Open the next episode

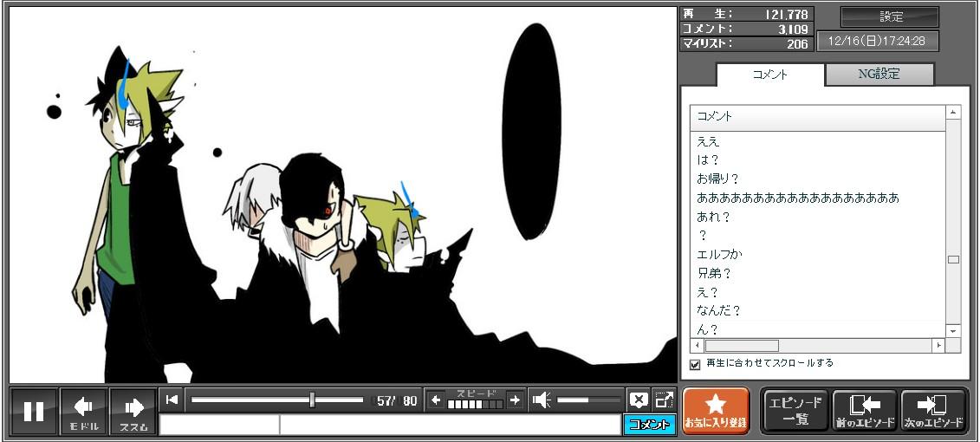pos(933,411)
